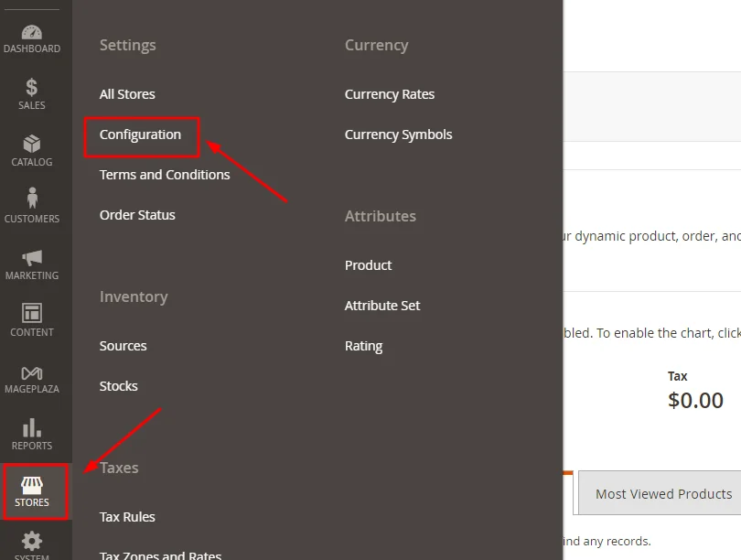Open Configuration under Settings
The image size is (741, 560).
[141, 135]
